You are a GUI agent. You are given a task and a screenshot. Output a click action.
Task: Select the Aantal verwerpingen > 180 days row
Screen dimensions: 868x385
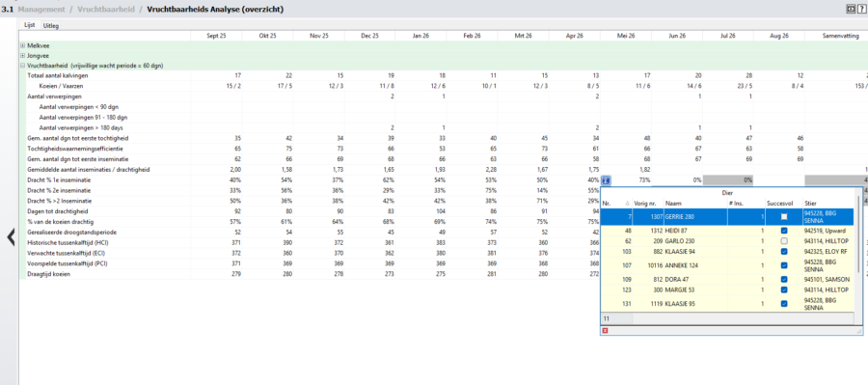81,128
